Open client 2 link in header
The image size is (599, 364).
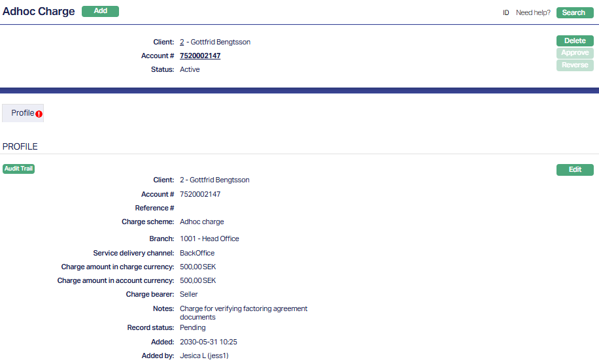click(x=182, y=42)
